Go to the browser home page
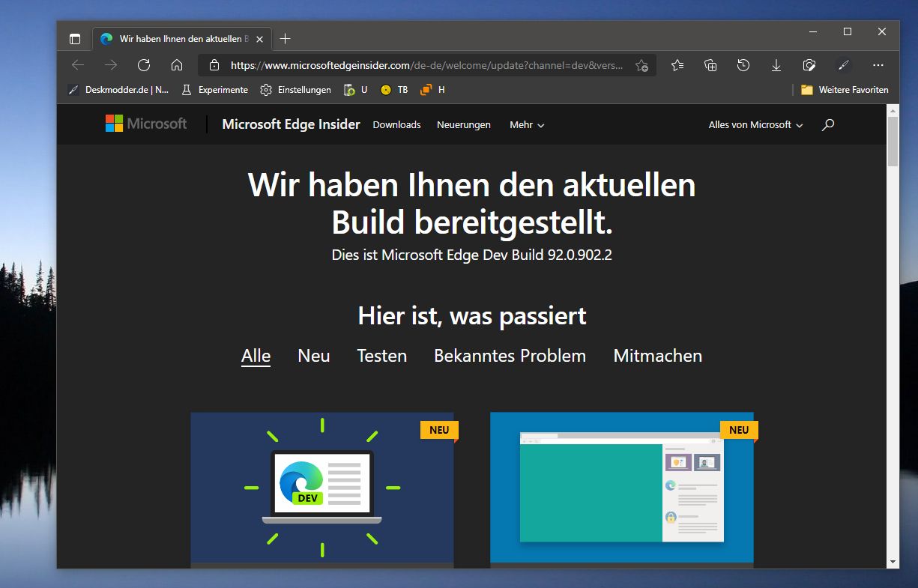Screen dimensions: 918x588 click(x=177, y=65)
